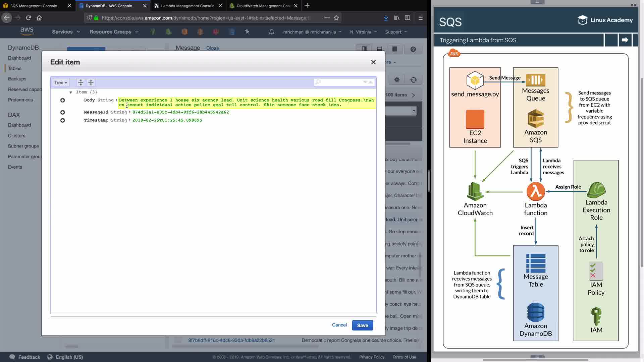
Task: Collapse the Item (3) tree node
Action: pyautogui.click(x=71, y=92)
